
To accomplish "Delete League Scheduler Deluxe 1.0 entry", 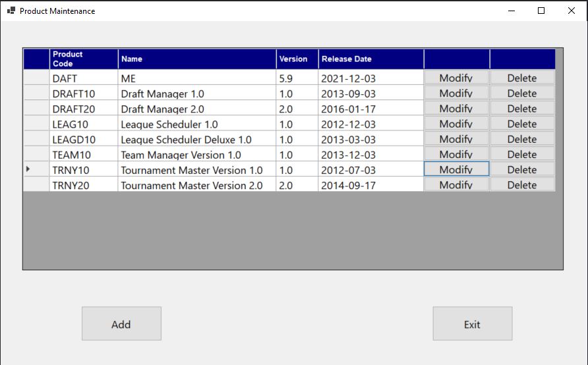I will pyautogui.click(x=522, y=139).
